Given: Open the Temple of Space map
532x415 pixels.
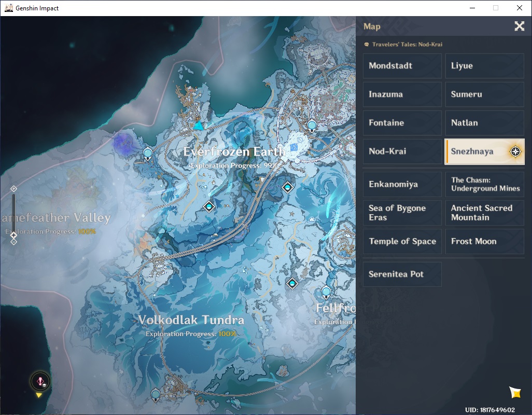Looking at the screenshot, I should tap(402, 241).
